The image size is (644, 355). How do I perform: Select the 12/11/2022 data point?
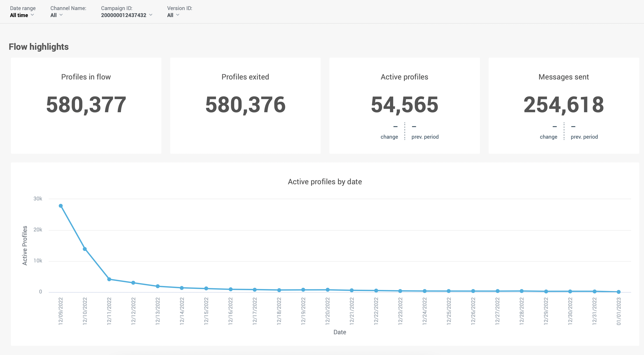tap(109, 279)
